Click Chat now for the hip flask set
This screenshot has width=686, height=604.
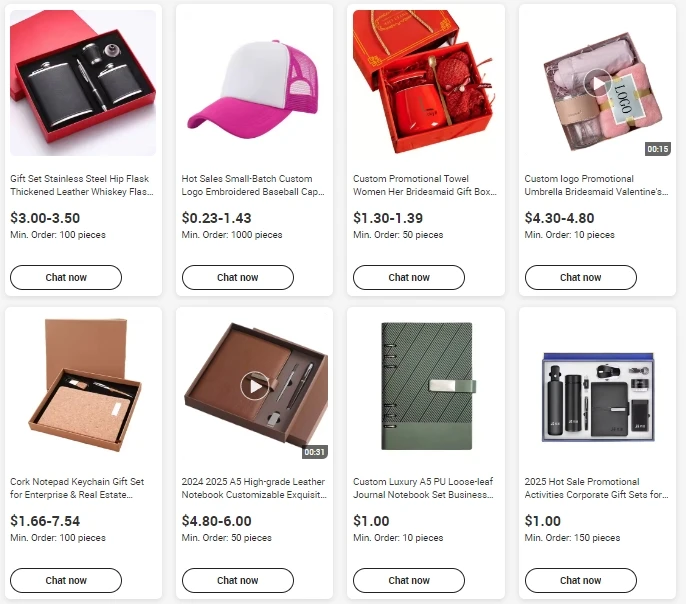[x=66, y=277]
